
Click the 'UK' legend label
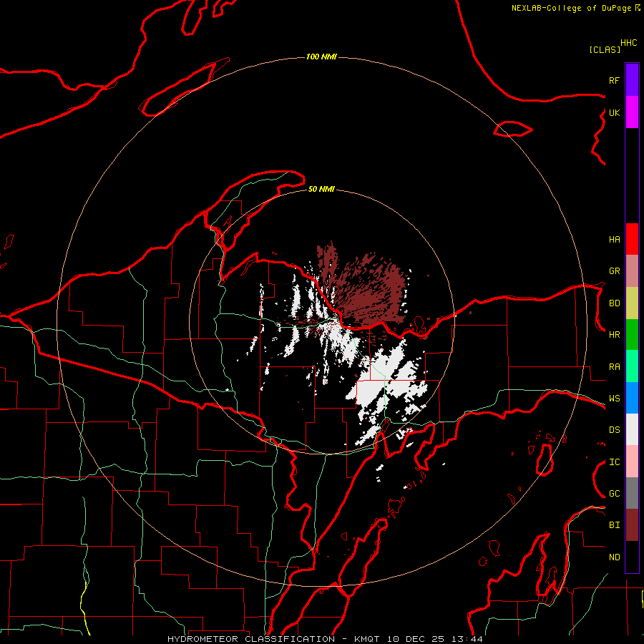614,112
